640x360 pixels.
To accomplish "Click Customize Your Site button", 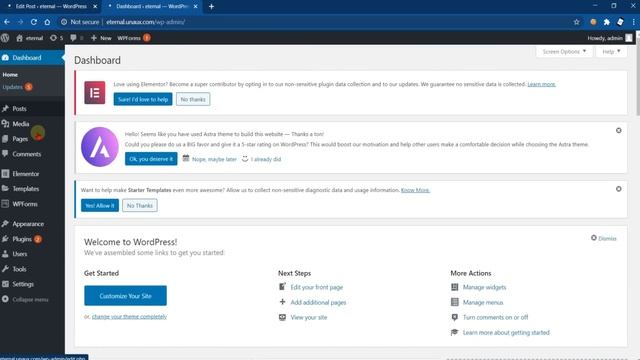I will 125,296.
